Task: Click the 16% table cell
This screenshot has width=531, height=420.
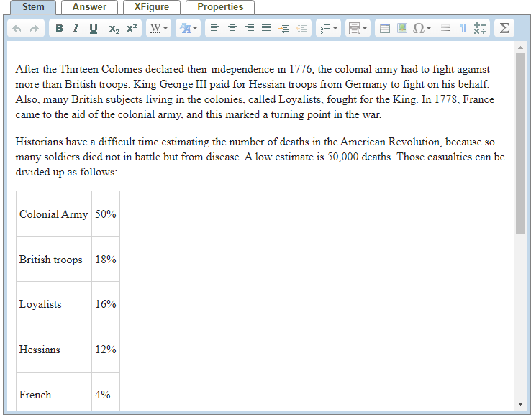Action: (106, 304)
